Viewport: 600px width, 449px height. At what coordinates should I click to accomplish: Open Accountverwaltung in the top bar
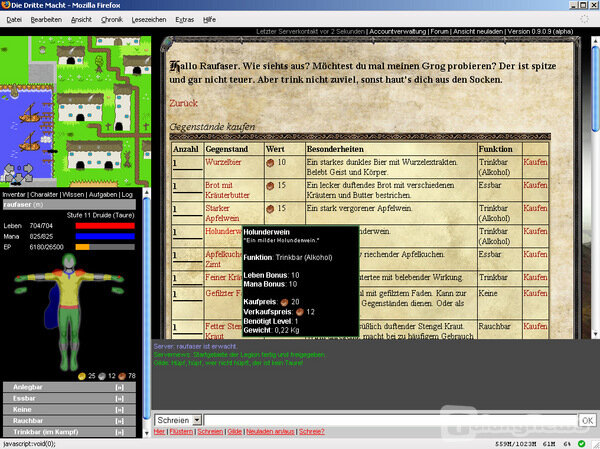[x=398, y=31]
